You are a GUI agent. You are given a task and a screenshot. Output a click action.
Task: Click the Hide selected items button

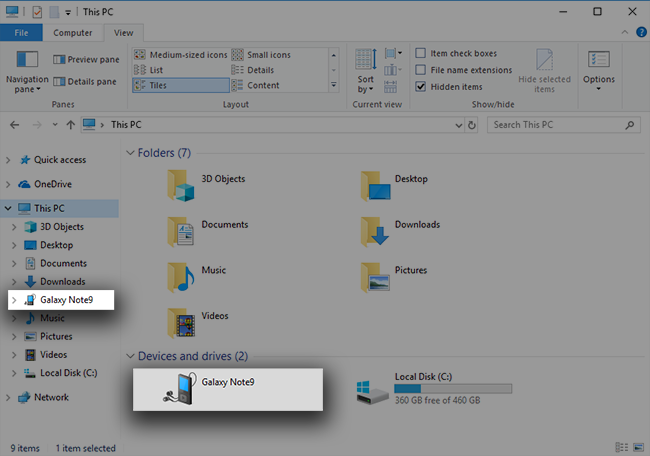544,71
